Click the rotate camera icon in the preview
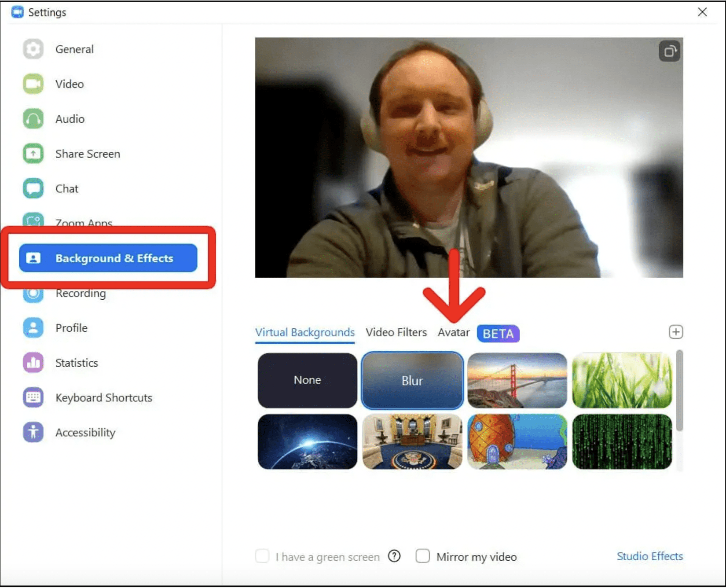Viewport: 726px width, 588px height. [669, 51]
